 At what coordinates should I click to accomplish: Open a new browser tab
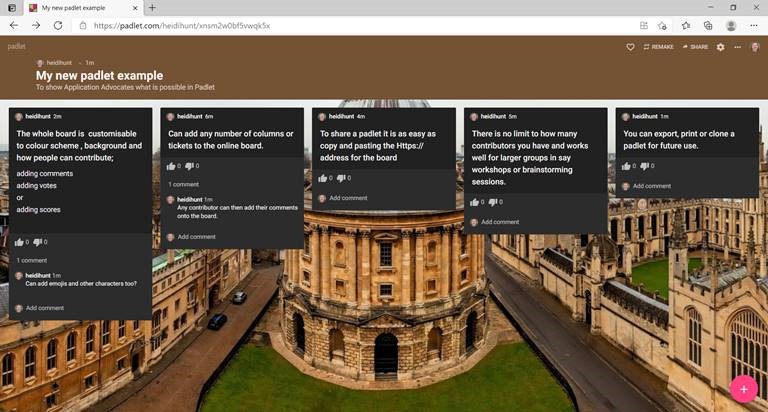pyautogui.click(x=152, y=8)
